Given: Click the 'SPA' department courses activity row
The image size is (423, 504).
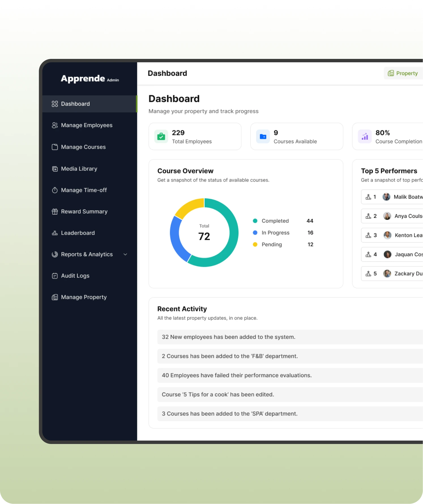Looking at the screenshot, I should click(290, 414).
